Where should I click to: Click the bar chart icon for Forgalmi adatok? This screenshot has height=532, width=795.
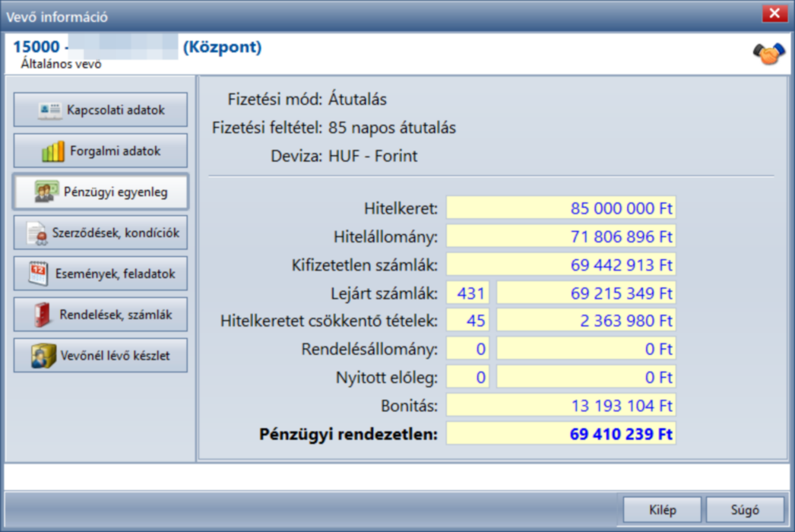tap(52, 151)
